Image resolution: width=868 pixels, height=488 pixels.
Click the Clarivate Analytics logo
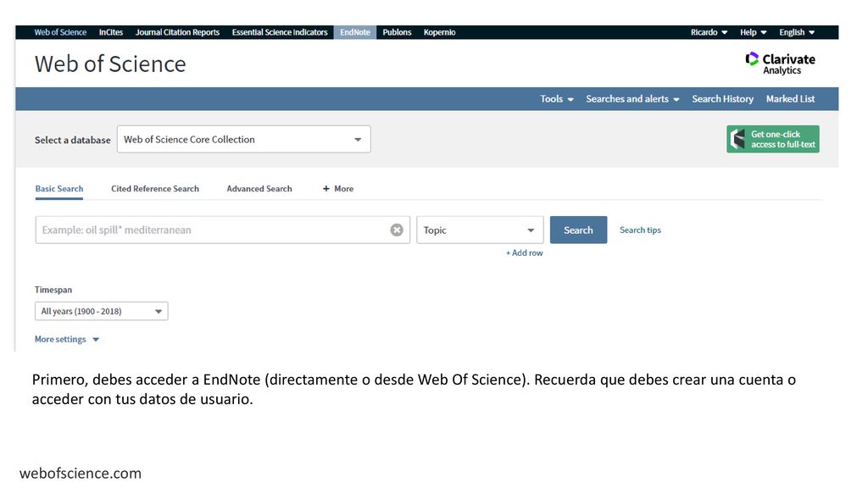[x=780, y=64]
